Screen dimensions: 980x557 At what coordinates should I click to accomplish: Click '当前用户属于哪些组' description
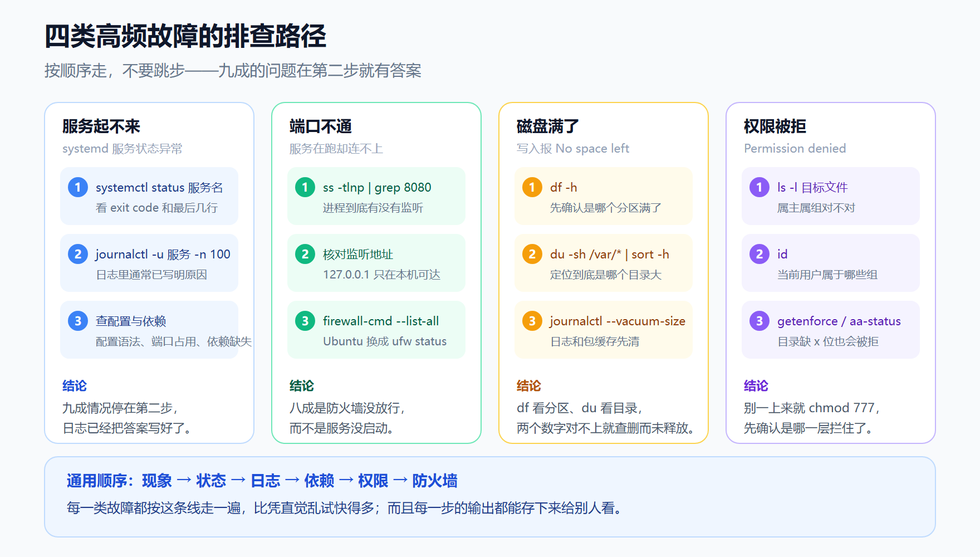coord(827,275)
